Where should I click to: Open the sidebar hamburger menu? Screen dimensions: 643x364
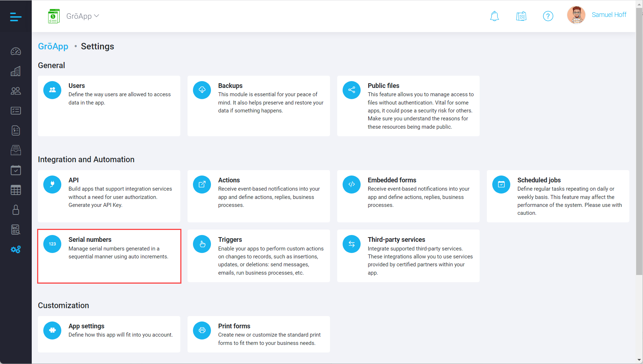16,17
